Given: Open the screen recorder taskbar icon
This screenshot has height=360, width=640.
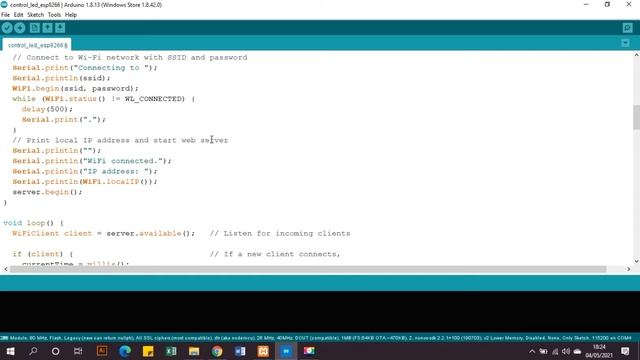Looking at the screenshot, I should (309, 351).
